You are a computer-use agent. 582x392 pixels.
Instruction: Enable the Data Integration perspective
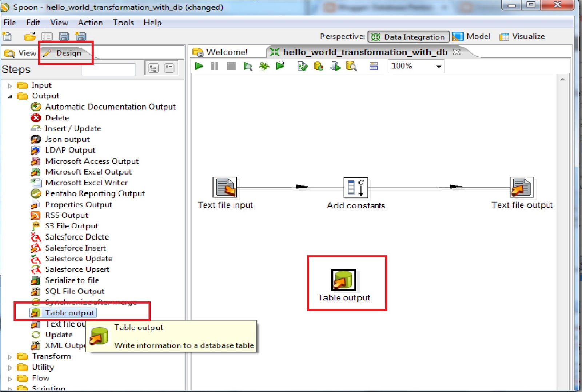point(408,36)
